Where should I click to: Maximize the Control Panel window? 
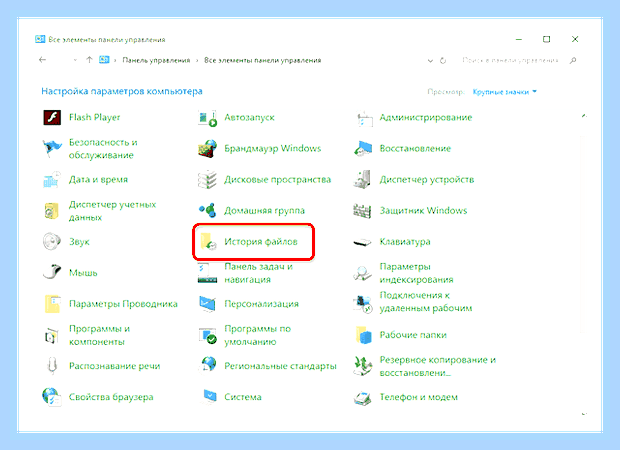tap(546, 39)
